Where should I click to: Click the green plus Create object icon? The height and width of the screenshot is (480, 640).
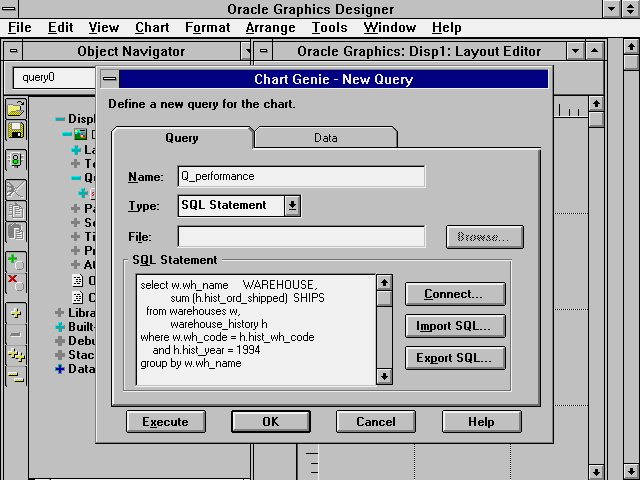click(15, 262)
